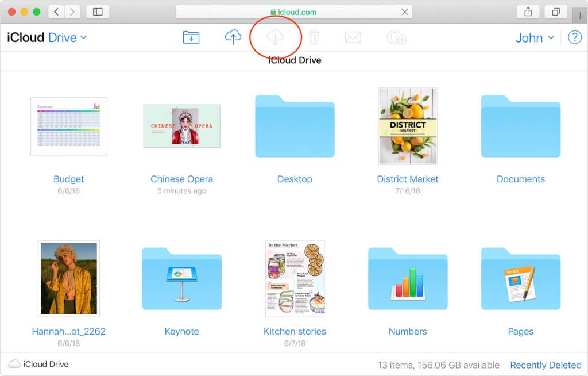The image size is (588, 376).
Task: Click the add people share icon
Action: (396, 37)
